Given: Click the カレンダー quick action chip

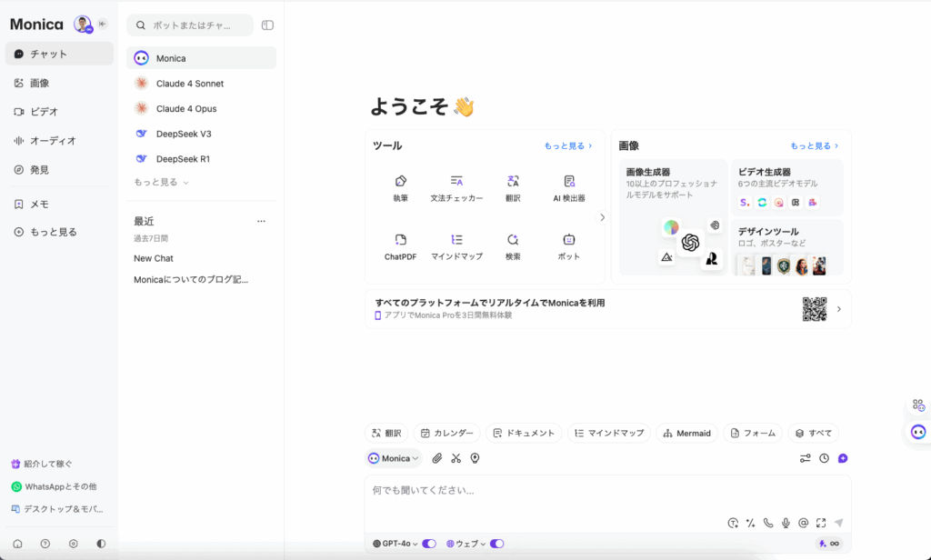Looking at the screenshot, I should pyautogui.click(x=447, y=433).
